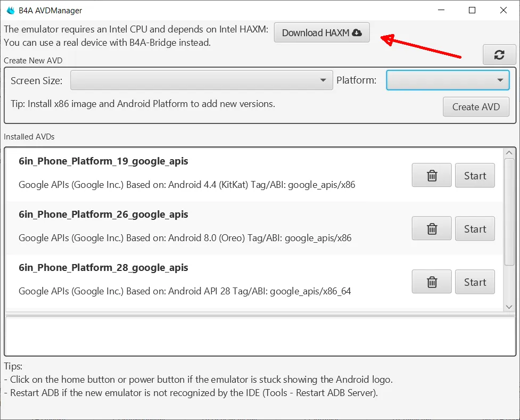Click the refresh icon button

(499, 55)
